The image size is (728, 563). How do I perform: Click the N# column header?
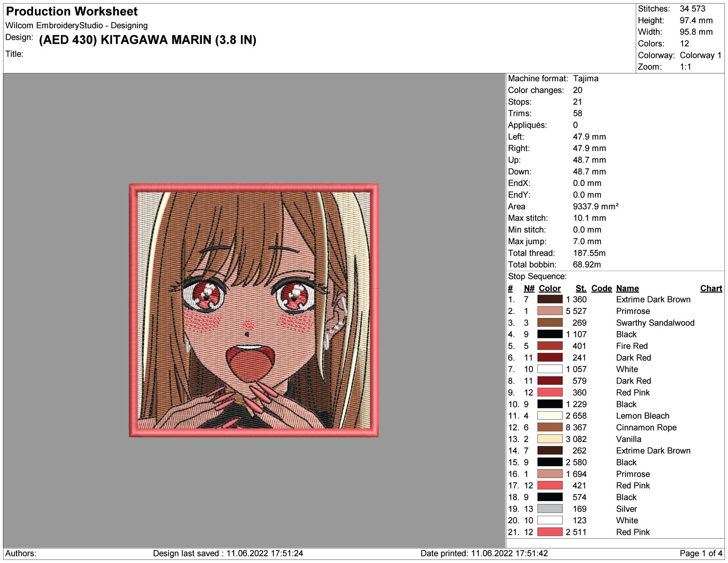[529, 288]
